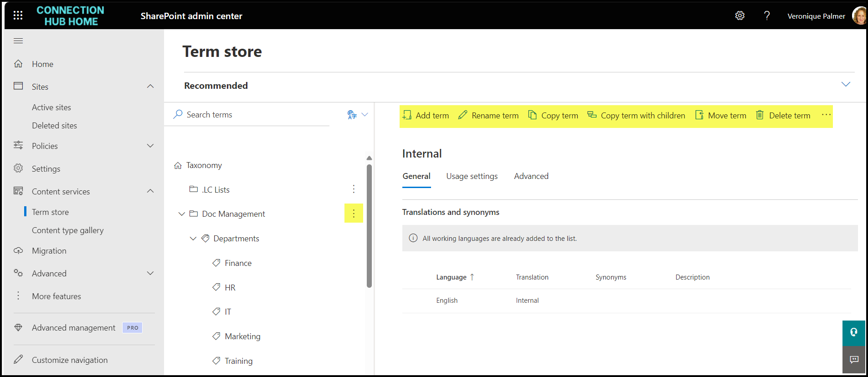Switch to the Usage settings tab
Screen dimensions: 868x377
(x=472, y=176)
